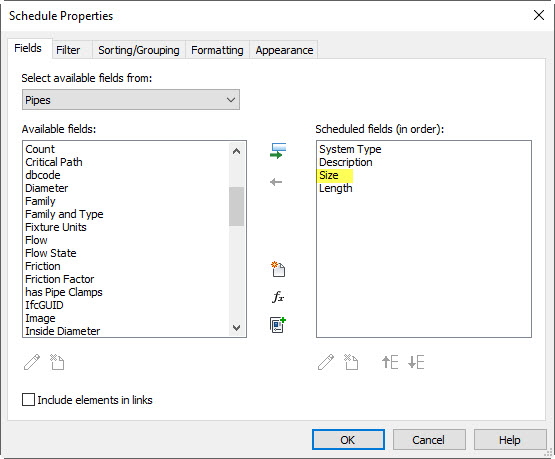Click Edit parameter pencil under Scheduled fields
Viewport: 555px width, 459px height.
[326, 362]
